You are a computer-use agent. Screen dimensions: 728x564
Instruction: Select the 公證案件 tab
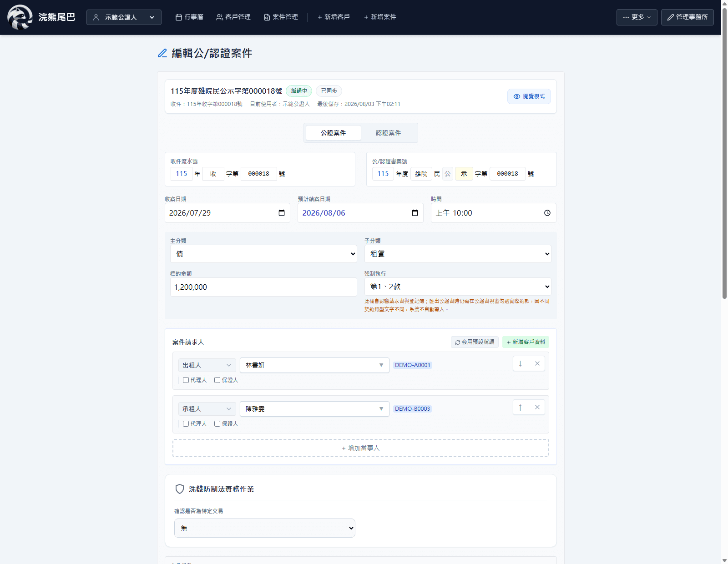[x=334, y=133]
